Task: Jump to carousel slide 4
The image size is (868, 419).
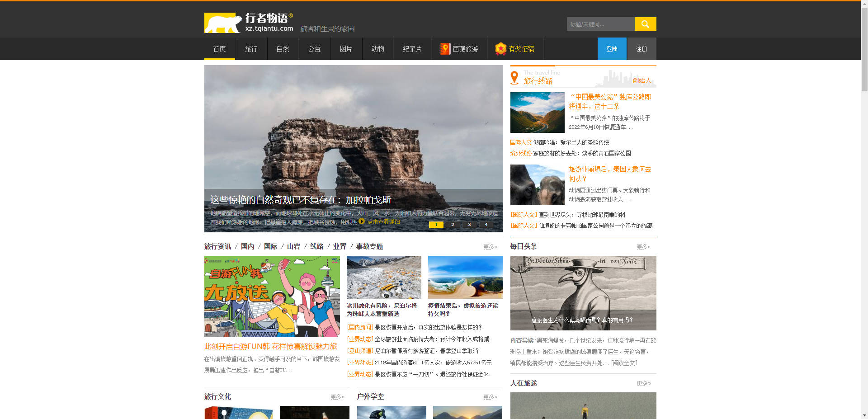Action: coord(486,225)
